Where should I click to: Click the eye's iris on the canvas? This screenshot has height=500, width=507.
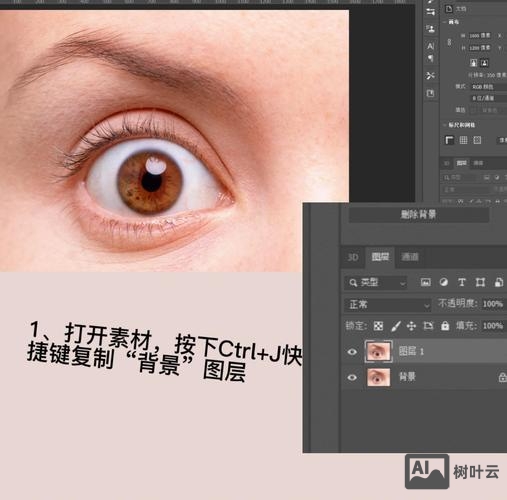pyautogui.click(x=150, y=182)
